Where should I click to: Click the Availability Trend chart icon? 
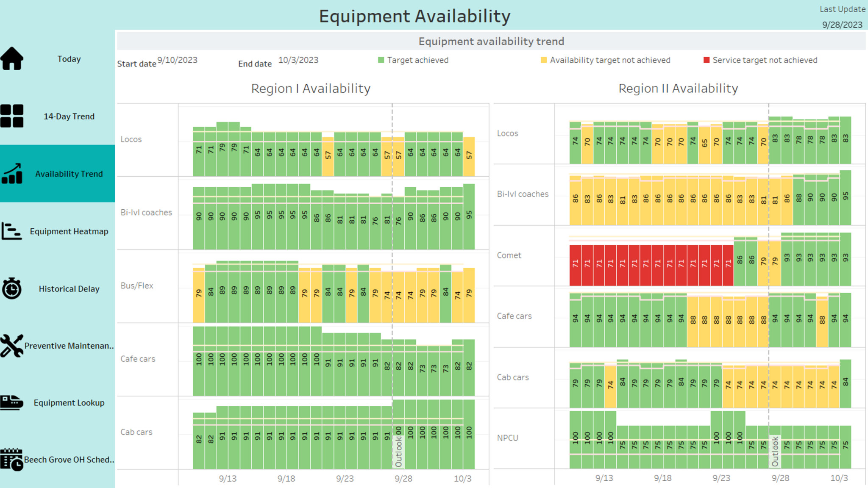13,174
